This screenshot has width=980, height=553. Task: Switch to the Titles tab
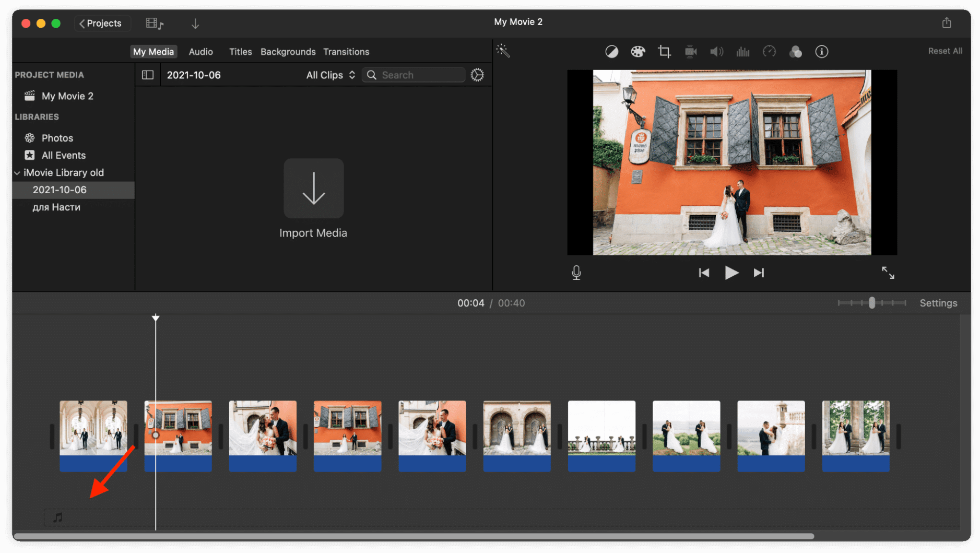240,52
